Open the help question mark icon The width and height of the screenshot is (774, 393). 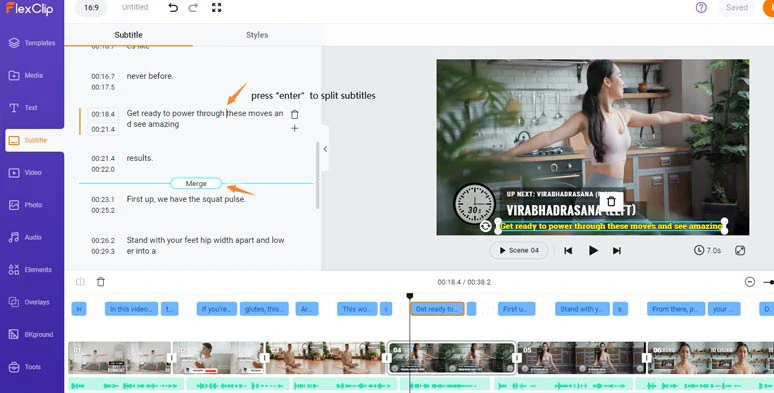[x=701, y=7]
